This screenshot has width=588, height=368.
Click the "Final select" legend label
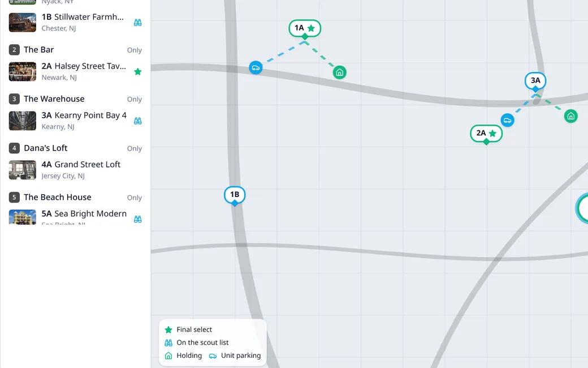point(194,330)
